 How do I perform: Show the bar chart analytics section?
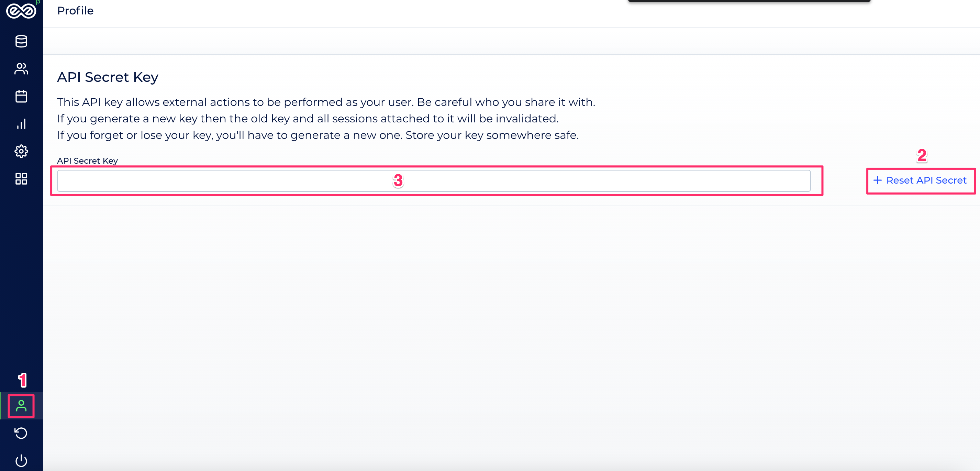click(21, 124)
